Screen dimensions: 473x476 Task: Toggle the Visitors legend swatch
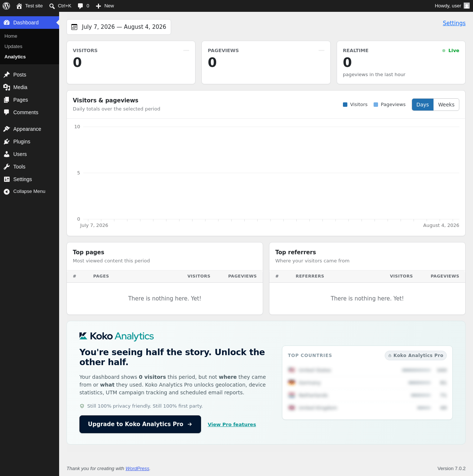[x=345, y=105]
